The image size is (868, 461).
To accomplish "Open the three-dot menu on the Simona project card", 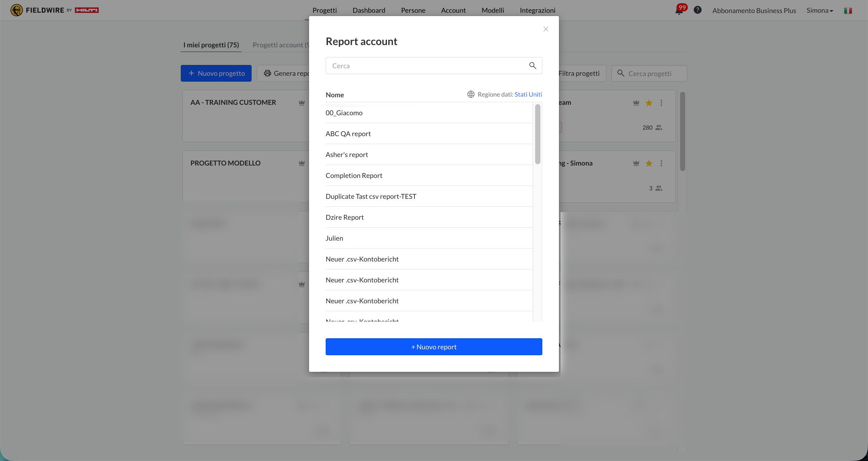I will click(x=661, y=163).
